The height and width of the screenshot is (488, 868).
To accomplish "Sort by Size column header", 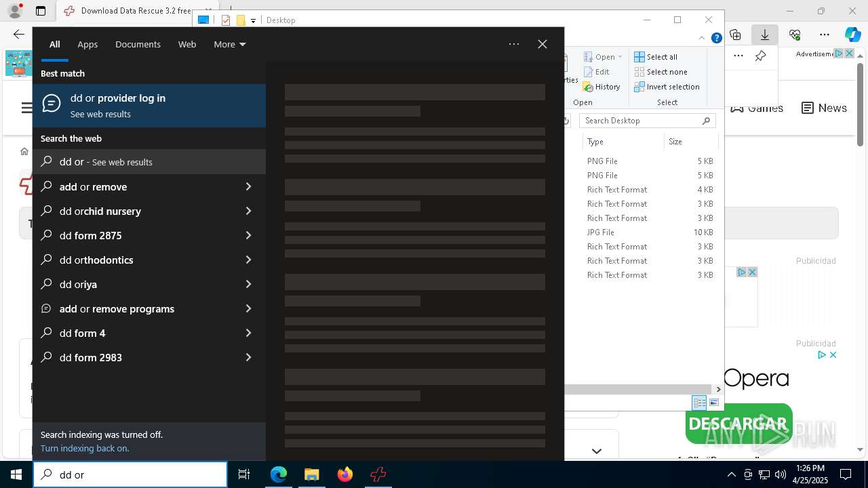I will 690,142.
